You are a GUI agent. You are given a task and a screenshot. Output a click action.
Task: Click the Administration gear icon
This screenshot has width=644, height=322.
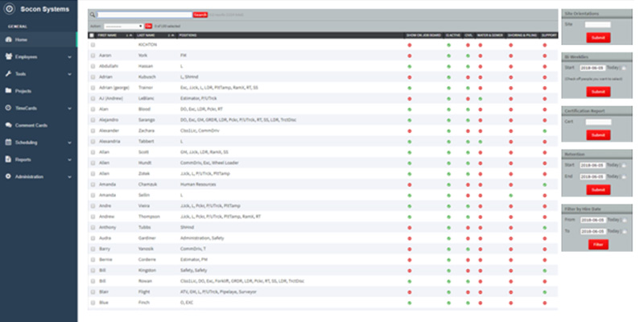[8, 176]
